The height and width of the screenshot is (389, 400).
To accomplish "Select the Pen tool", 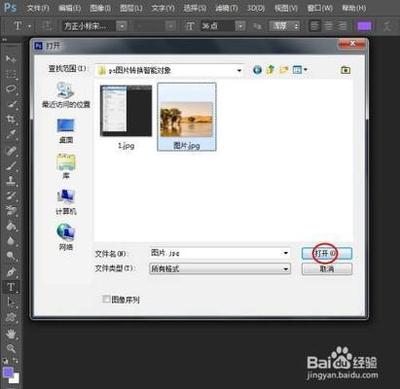I will (x=11, y=272).
